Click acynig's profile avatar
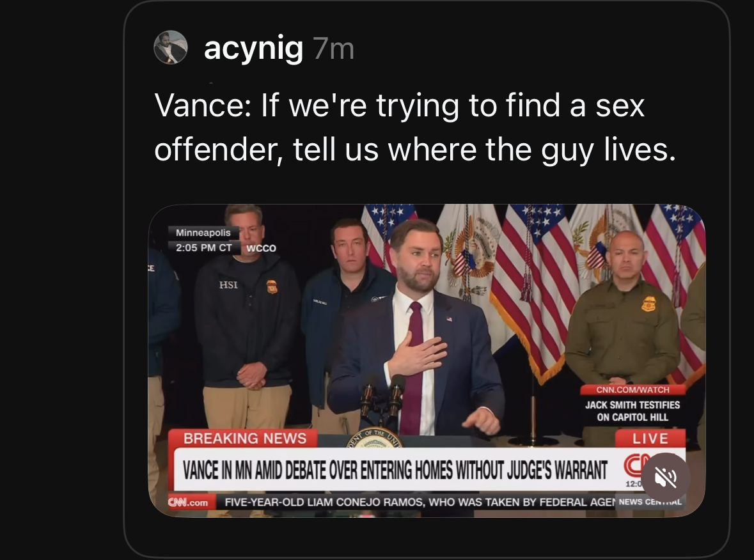Viewport: 754px width, 560px height. [171, 47]
